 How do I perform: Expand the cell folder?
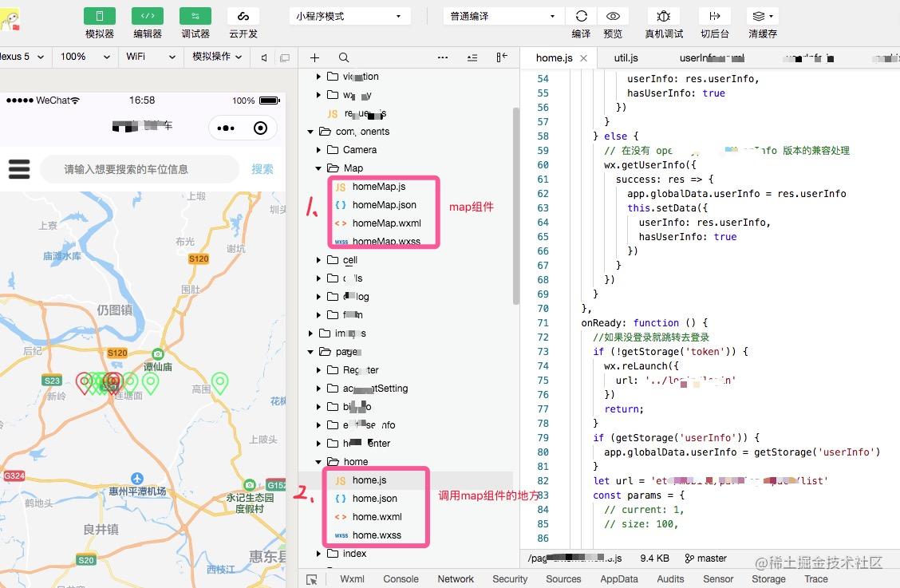click(x=318, y=260)
